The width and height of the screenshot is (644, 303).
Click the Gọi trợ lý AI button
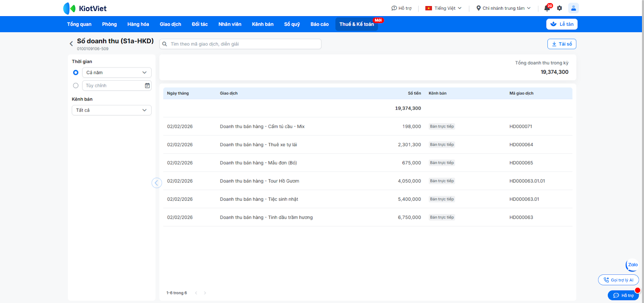(618, 280)
